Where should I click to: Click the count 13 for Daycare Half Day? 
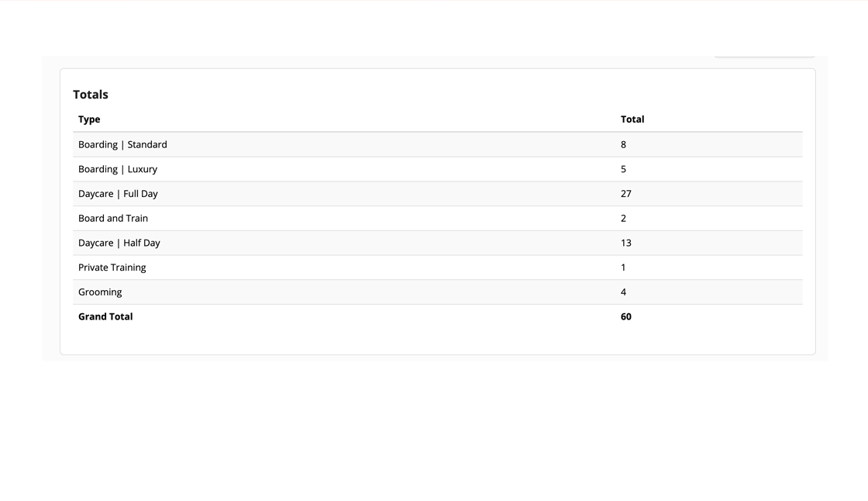[626, 243]
